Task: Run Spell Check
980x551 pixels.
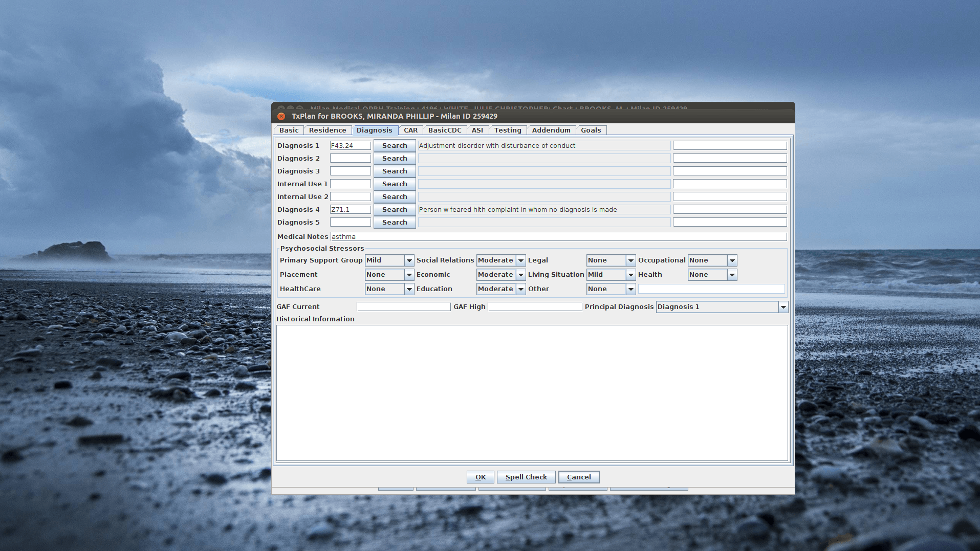Action: [526, 477]
